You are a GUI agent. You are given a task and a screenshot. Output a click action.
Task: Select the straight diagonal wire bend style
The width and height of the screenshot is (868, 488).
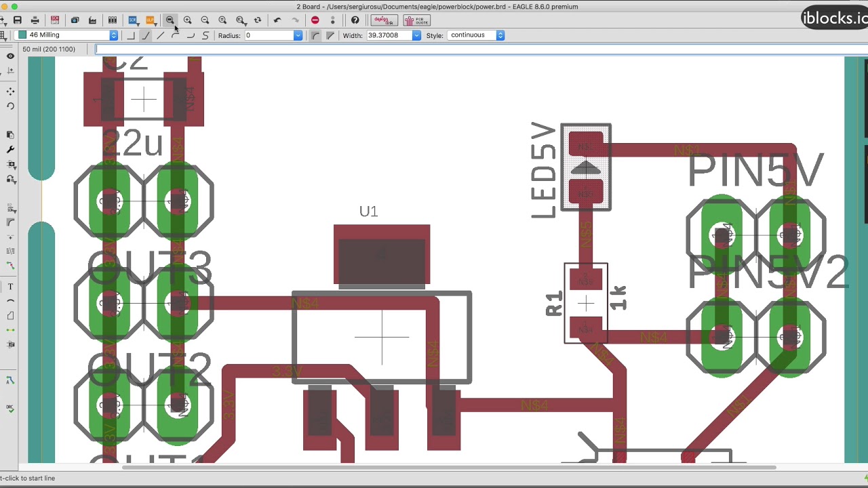point(160,35)
